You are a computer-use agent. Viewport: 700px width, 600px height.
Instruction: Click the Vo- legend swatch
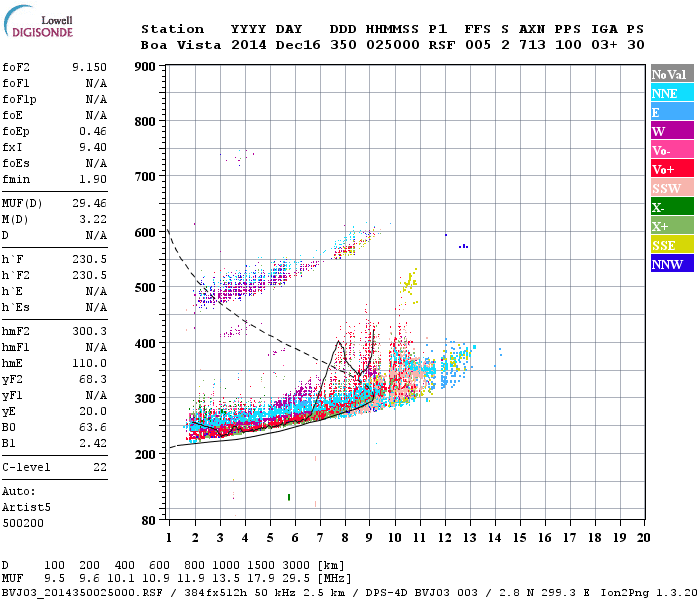tap(672, 150)
